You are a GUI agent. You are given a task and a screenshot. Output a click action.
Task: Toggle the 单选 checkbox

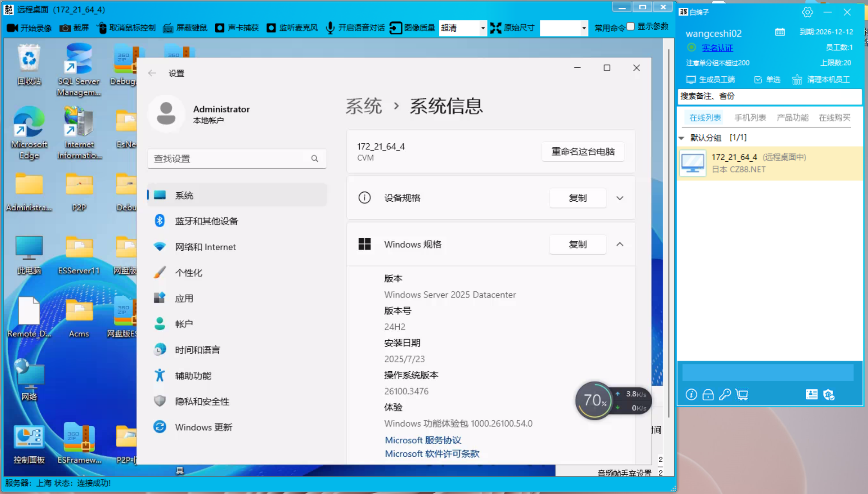[758, 80]
